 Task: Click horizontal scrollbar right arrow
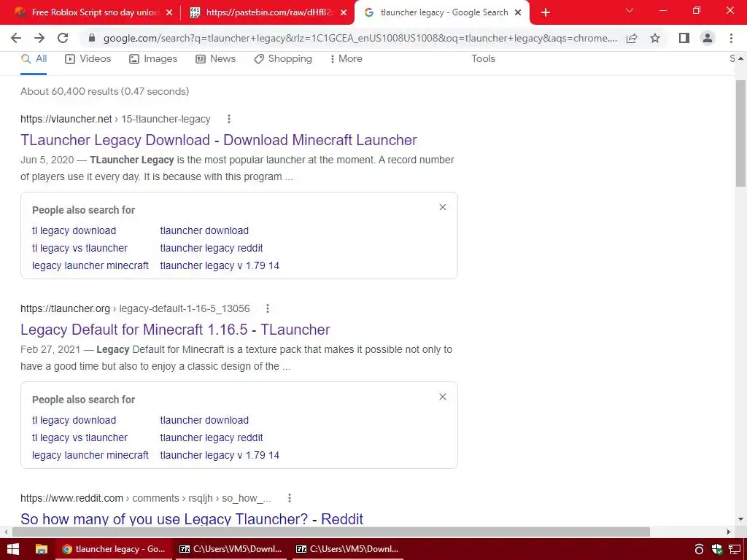[729, 532]
